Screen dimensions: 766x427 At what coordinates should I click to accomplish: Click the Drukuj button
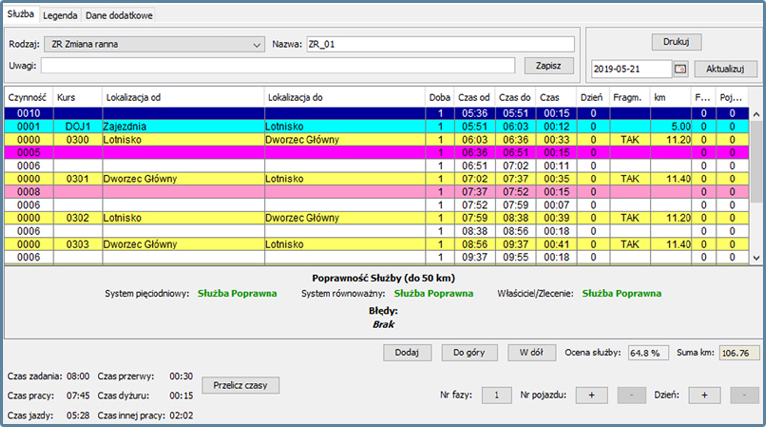click(676, 42)
